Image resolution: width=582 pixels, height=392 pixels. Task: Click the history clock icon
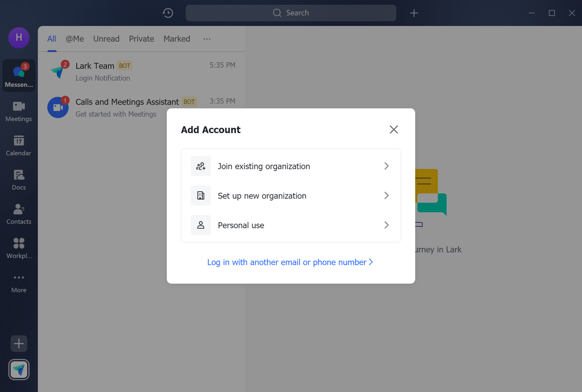[168, 13]
